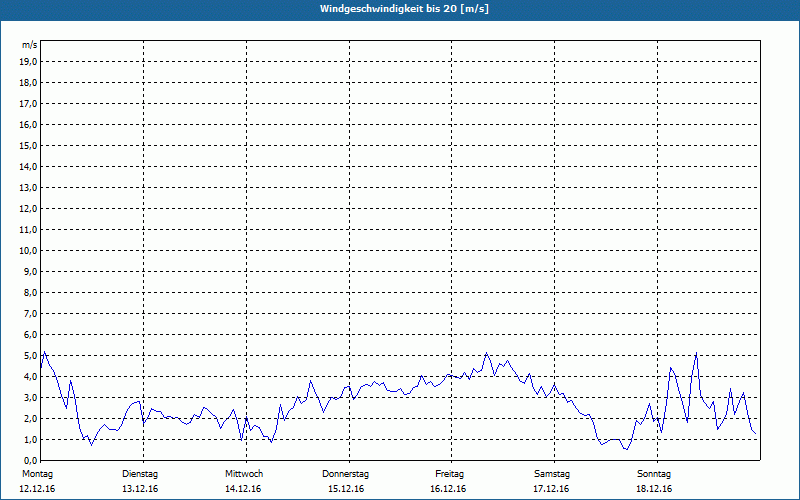This screenshot has width=800, height=500.
Task: Select the date 15.12.16
Action: point(346,489)
